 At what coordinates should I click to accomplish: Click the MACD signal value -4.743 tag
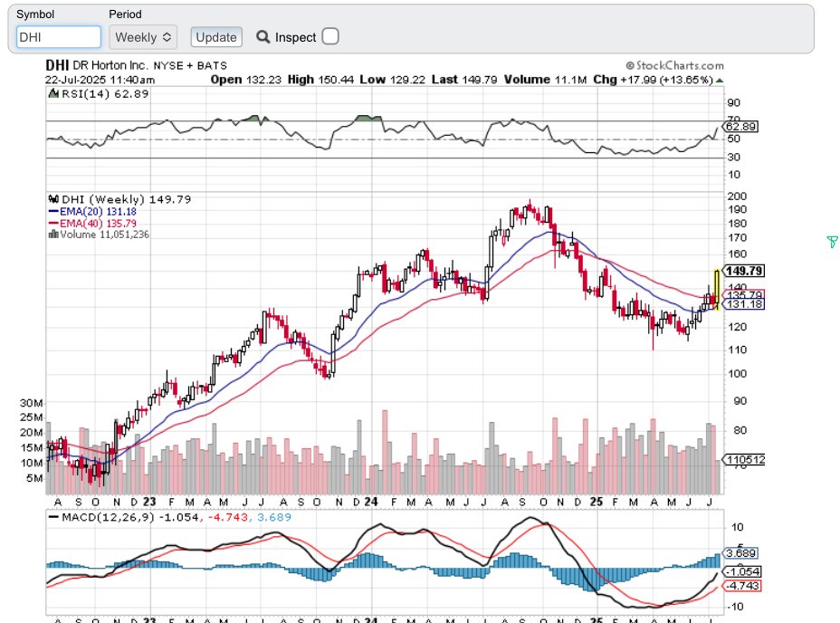[x=743, y=586]
